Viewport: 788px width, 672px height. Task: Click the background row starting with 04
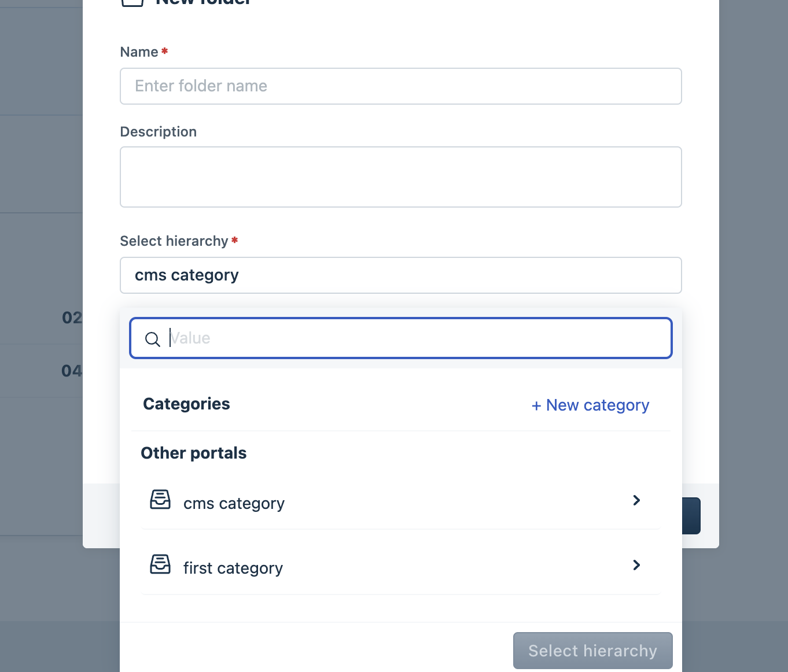71,371
